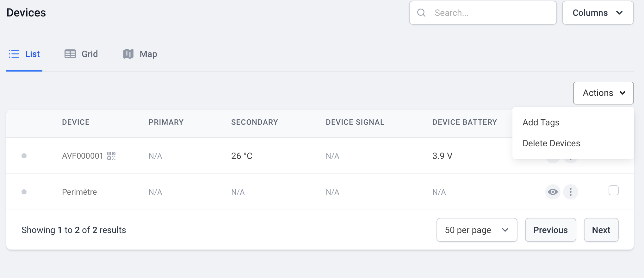Click the status dot for Perimètre

tap(24, 192)
